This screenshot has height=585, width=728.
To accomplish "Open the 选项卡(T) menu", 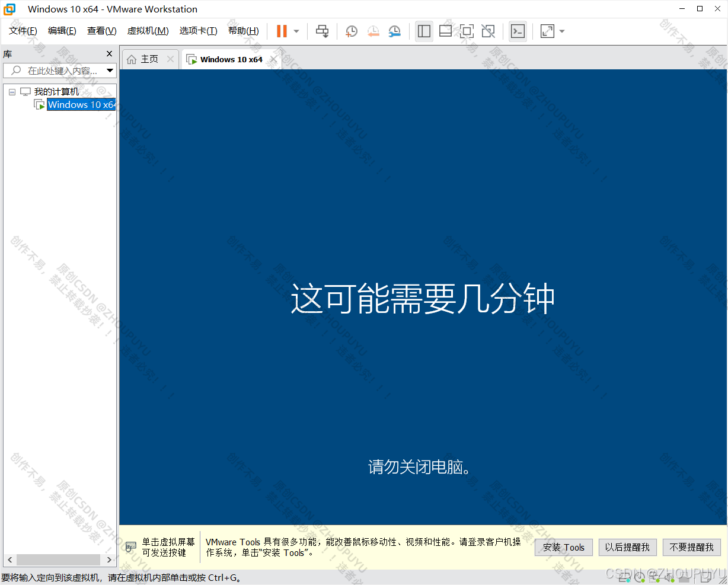I will (x=199, y=31).
